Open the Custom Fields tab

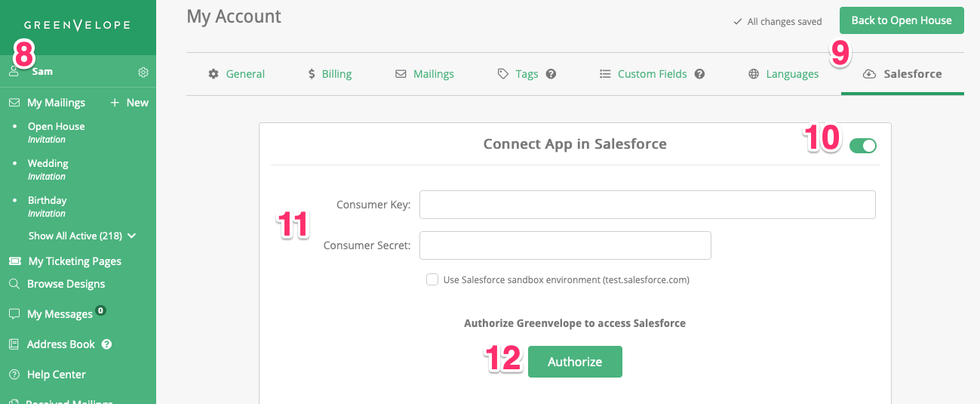[652, 74]
